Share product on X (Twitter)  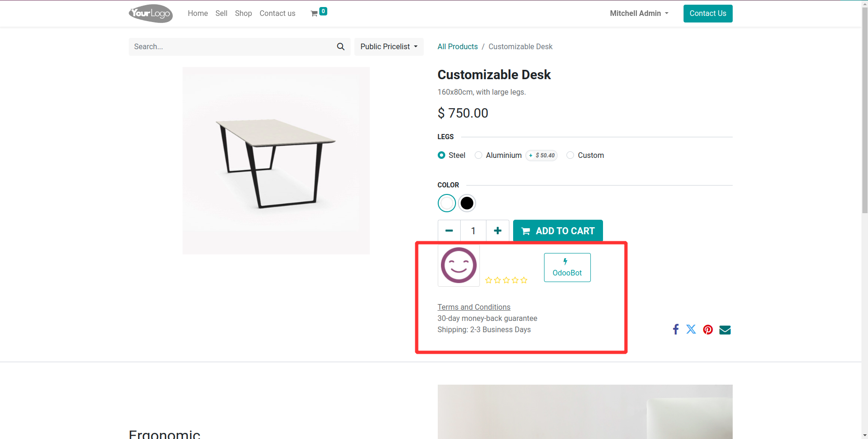pos(691,329)
